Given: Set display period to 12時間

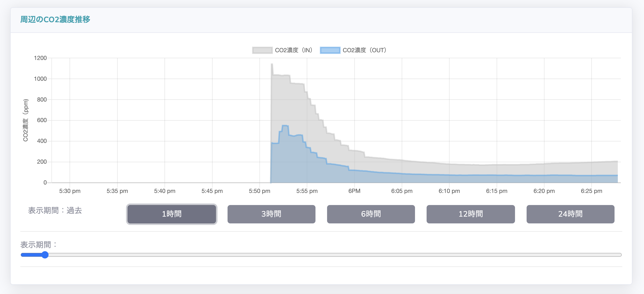Looking at the screenshot, I should tap(471, 214).
